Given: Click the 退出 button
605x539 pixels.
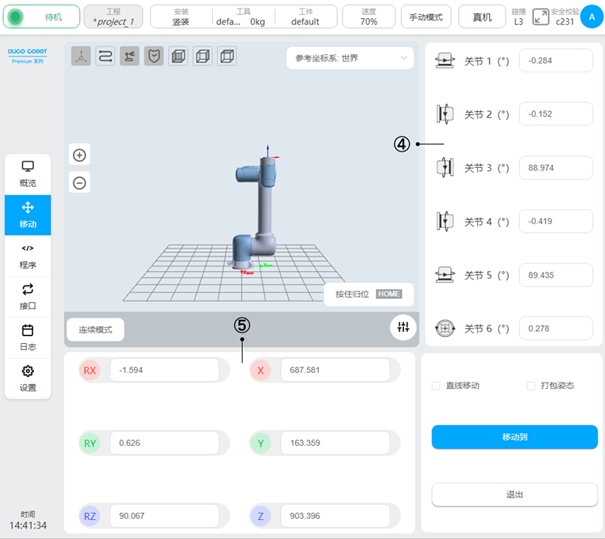Looking at the screenshot, I should click(514, 494).
